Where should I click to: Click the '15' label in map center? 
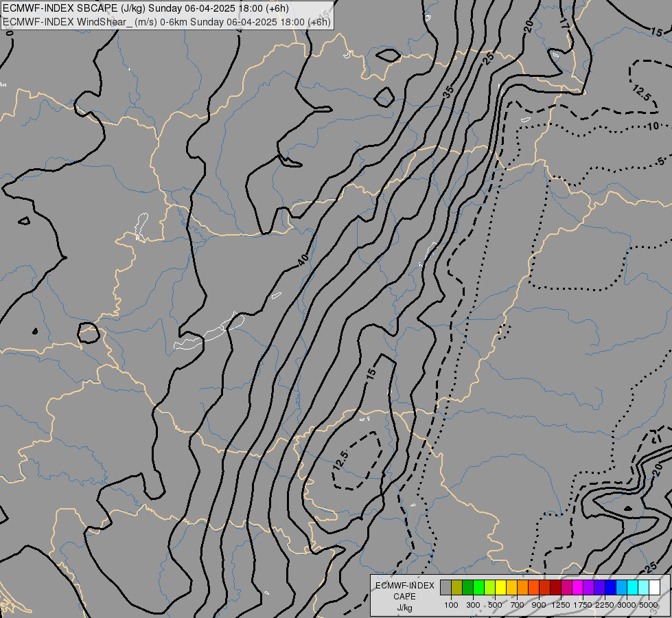371,374
